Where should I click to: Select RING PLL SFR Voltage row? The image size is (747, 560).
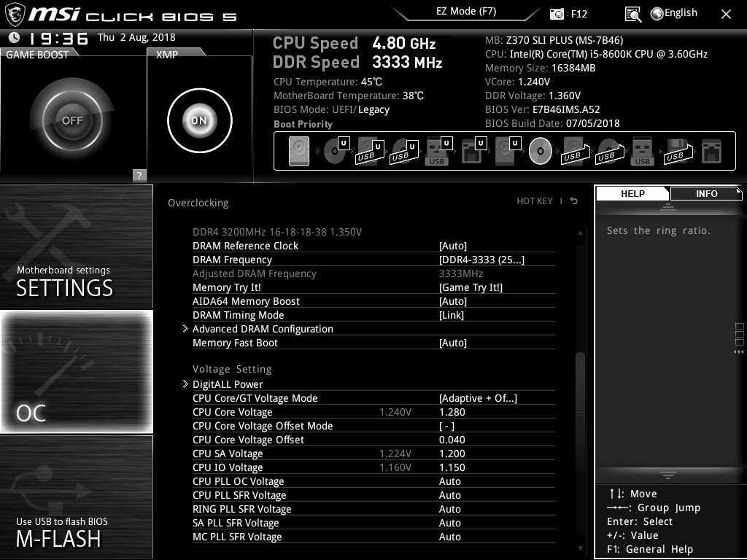[x=373, y=509]
